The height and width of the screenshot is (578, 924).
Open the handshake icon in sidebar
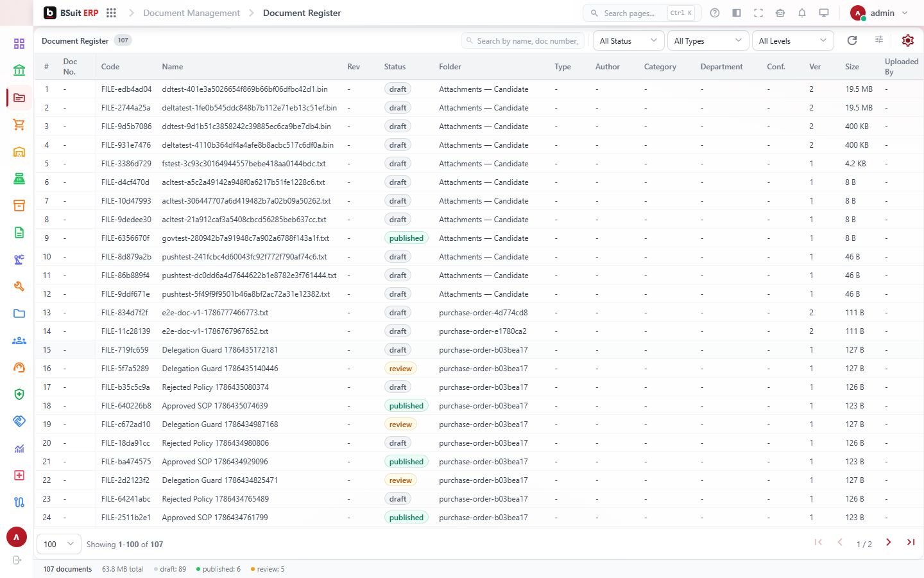coord(19,421)
